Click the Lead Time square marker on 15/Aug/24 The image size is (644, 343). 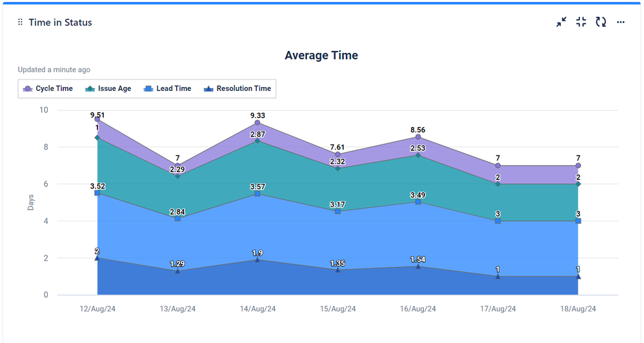pos(337,211)
